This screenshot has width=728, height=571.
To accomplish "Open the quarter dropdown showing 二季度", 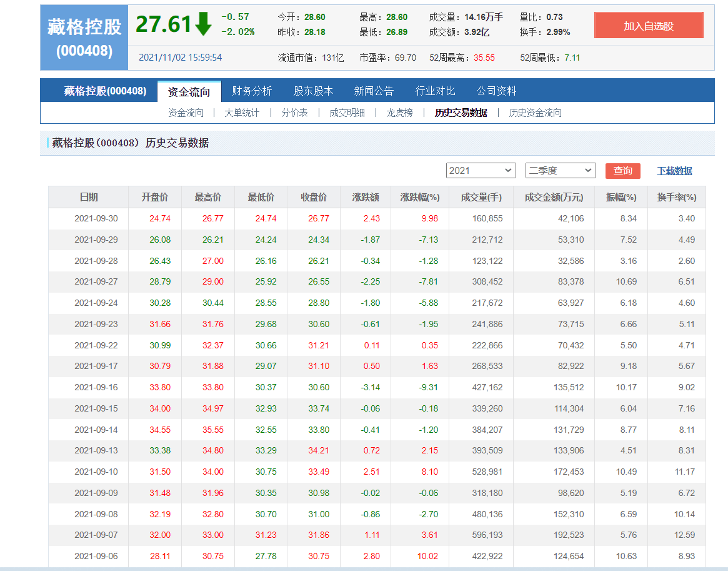I will click(561, 171).
